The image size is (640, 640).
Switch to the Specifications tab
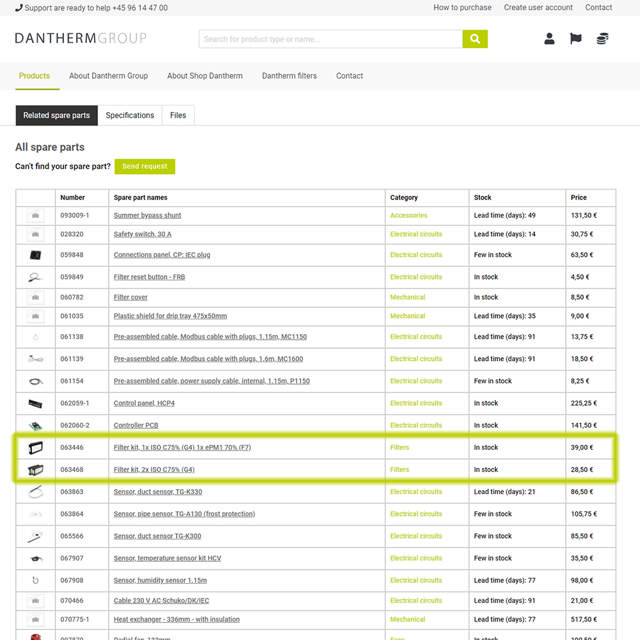(130, 116)
